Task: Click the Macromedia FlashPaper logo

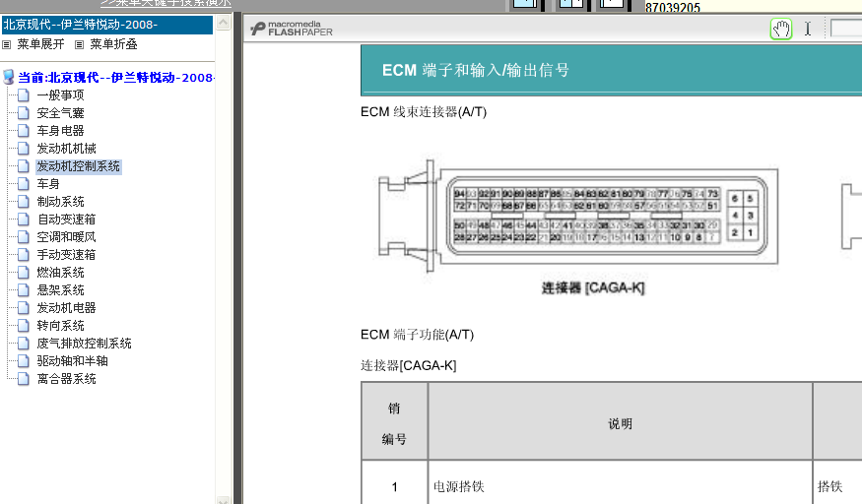Action: [292, 29]
